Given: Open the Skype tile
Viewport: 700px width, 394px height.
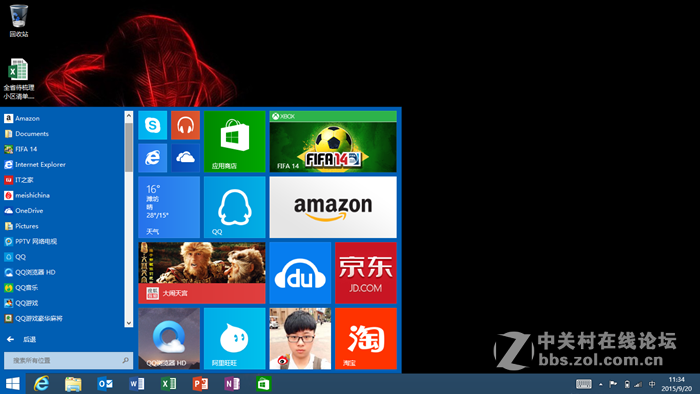Looking at the screenshot, I should pyautogui.click(x=153, y=125).
